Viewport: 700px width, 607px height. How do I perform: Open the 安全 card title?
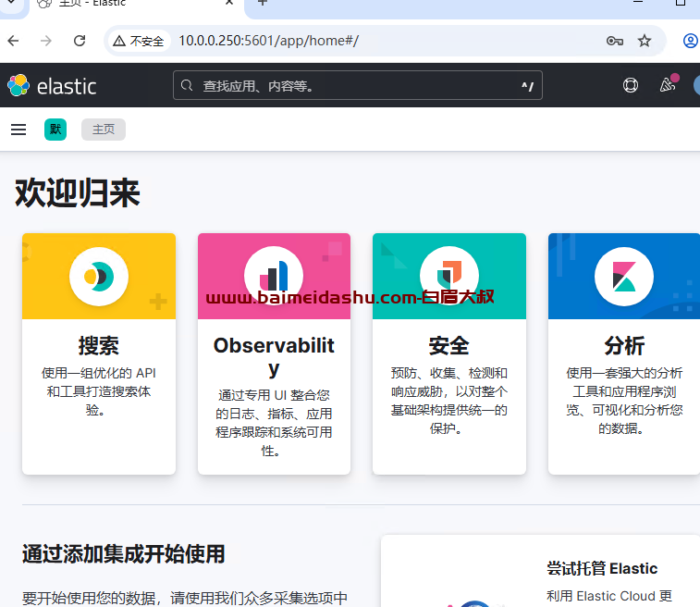[x=449, y=346]
